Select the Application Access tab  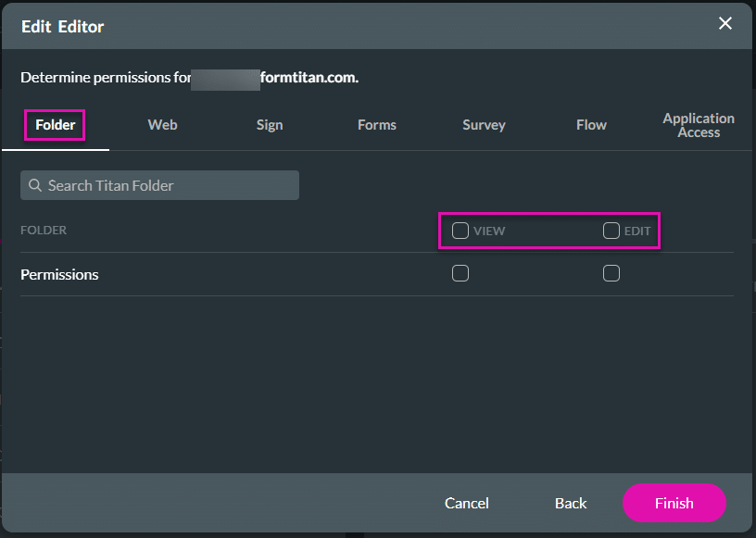tap(699, 125)
